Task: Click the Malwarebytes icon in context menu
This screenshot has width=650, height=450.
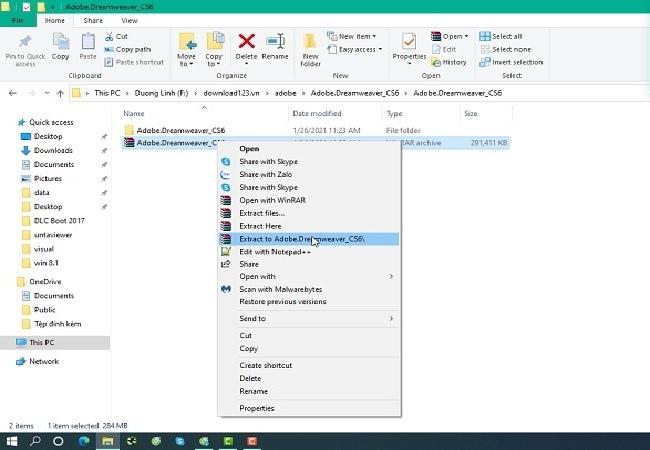Action: (226, 289)
